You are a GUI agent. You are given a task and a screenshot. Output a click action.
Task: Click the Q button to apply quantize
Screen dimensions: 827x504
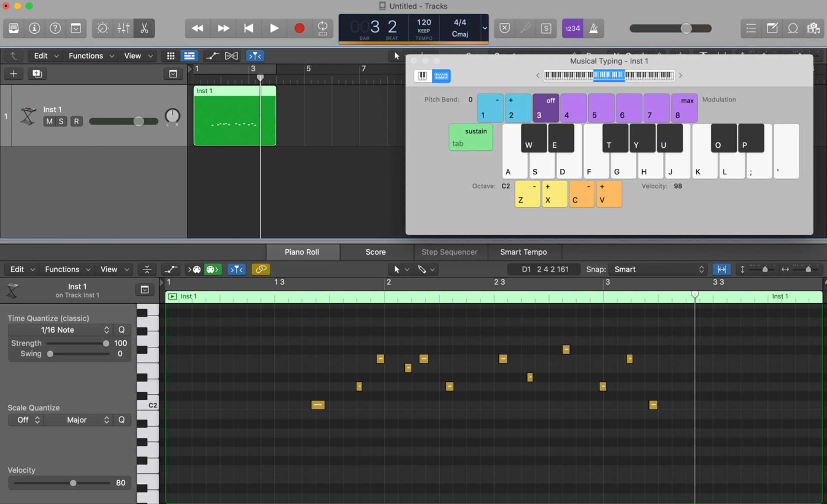tap(122, 330)
